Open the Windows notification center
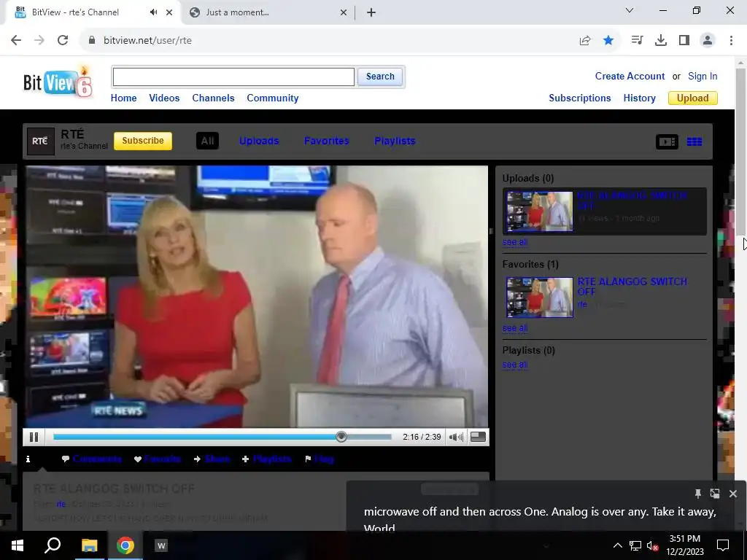Image resolution: width=747 pixels, height=560 pixels. point(723,545)
